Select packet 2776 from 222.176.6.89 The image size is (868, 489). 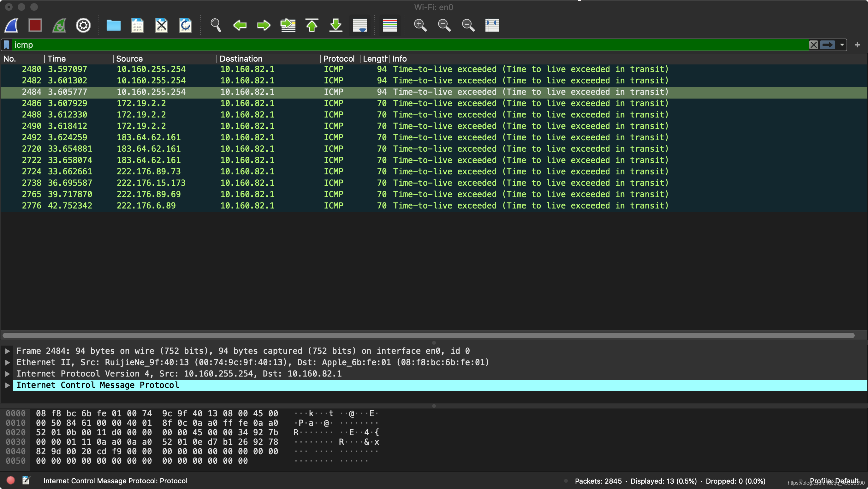click(434, 206)
